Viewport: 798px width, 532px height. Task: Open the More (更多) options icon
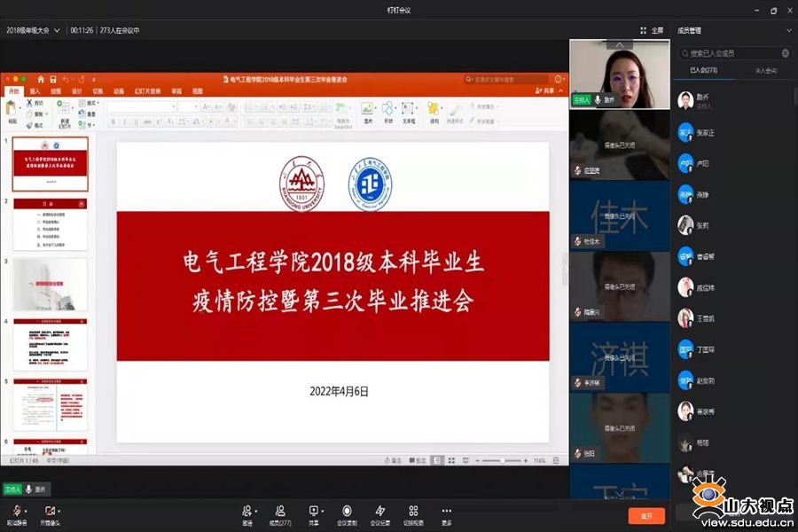[446, 511]
